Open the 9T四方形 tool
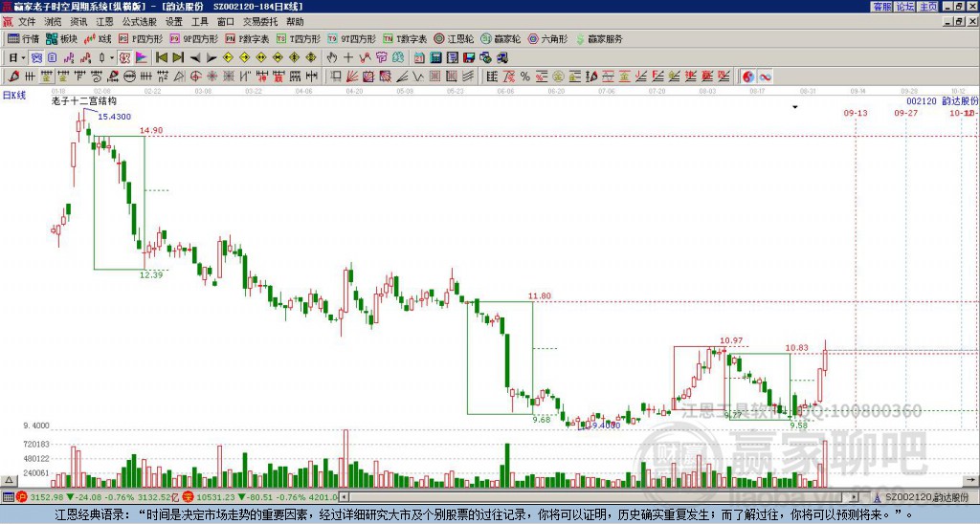This screenshot has height=524, width=980. 351,38
